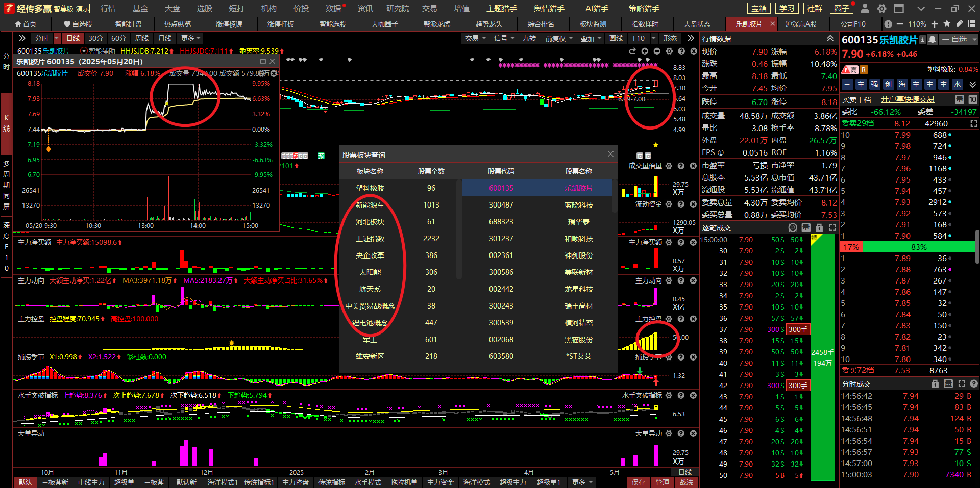Expand the 委卖29档 fullscreen icon
The width and height of the screenshot is (980, 488).
pos(974,123)
